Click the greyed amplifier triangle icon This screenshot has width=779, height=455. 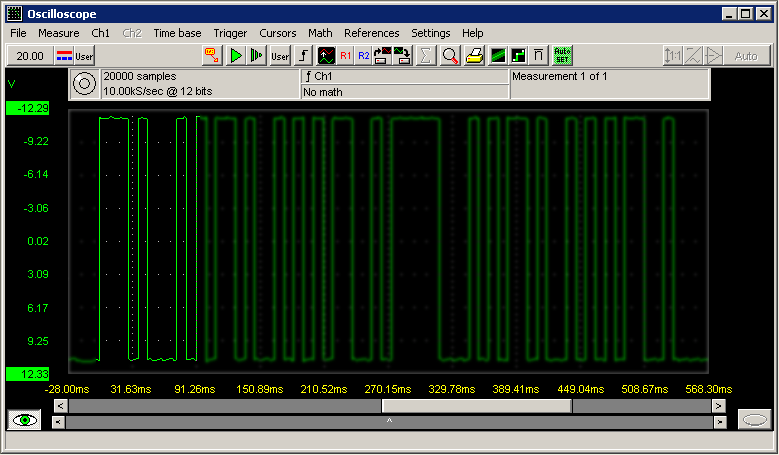tap(713, 56)
